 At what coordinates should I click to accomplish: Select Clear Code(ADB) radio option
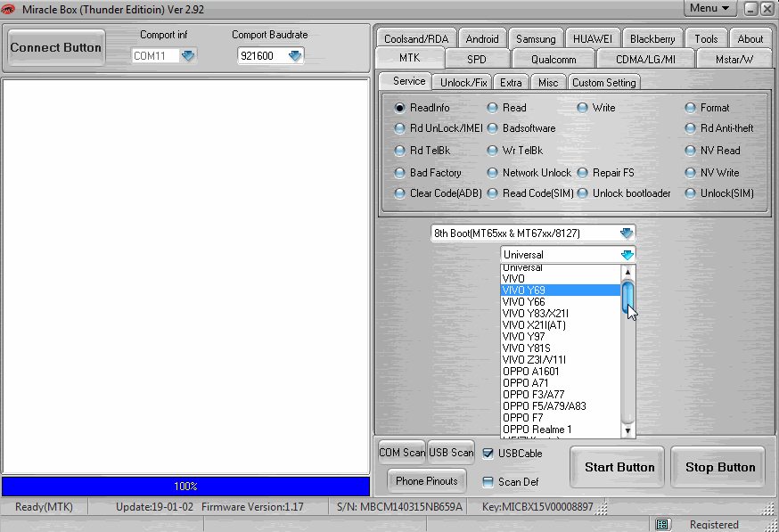click(399, 193)
